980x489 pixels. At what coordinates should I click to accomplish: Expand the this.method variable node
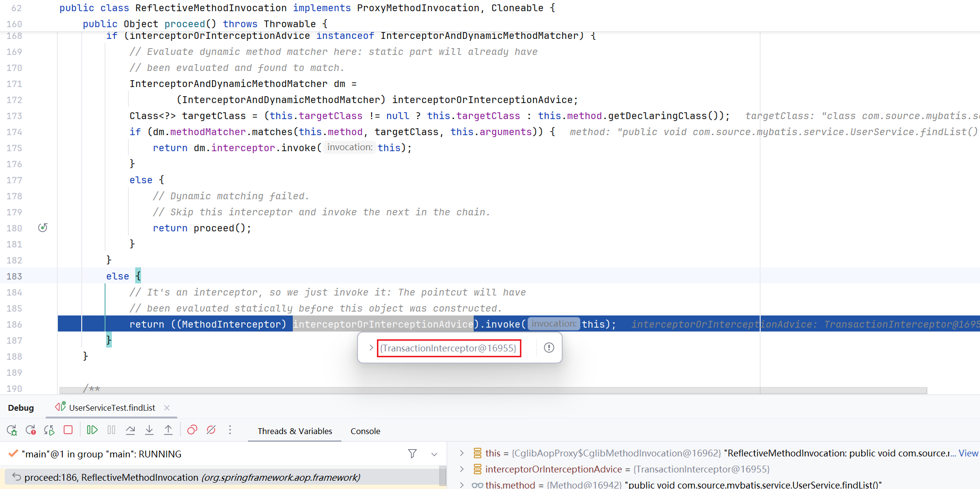462,485
